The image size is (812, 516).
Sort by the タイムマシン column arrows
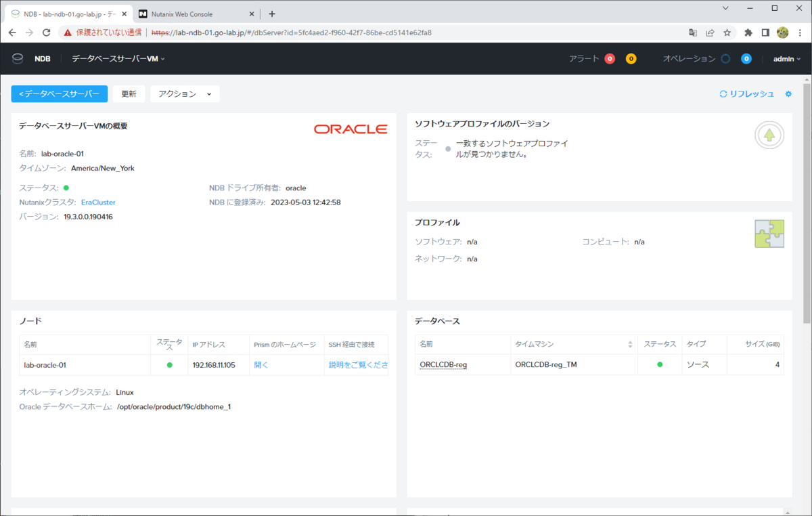(631, 345)
